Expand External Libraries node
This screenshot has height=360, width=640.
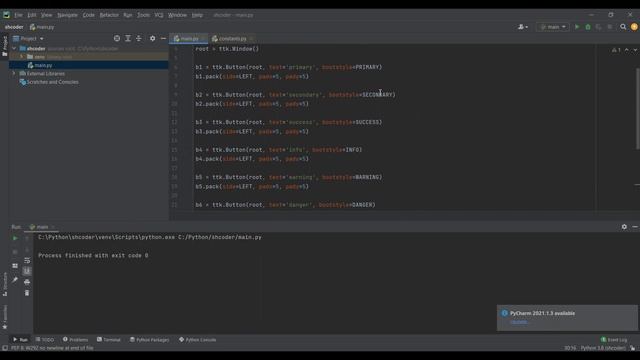pyautogui.click(x=15, y=73)
